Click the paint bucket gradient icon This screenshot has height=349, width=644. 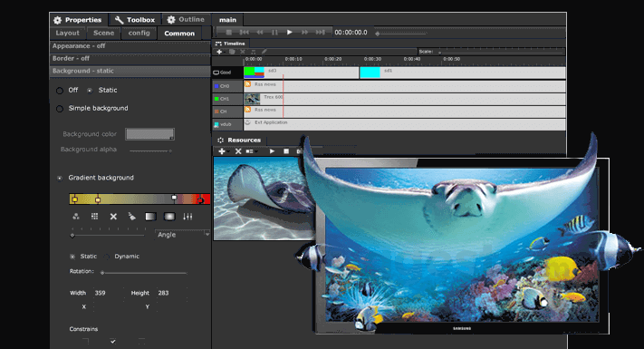(x=132, y=217)
